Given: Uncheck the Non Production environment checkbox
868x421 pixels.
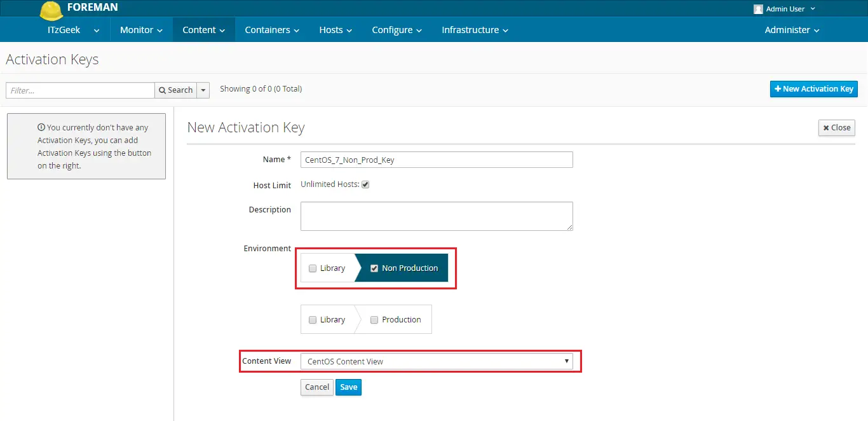Looking at the screenshot, I should [x=374, y=268].
